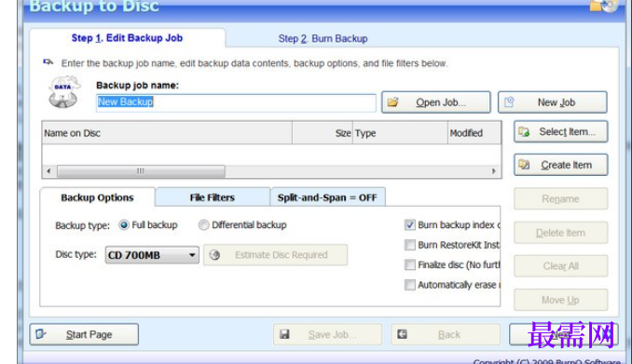Screen dimensions: 632x364
Task: Click the Backup job name input field
Action: (x=236, y=102)
